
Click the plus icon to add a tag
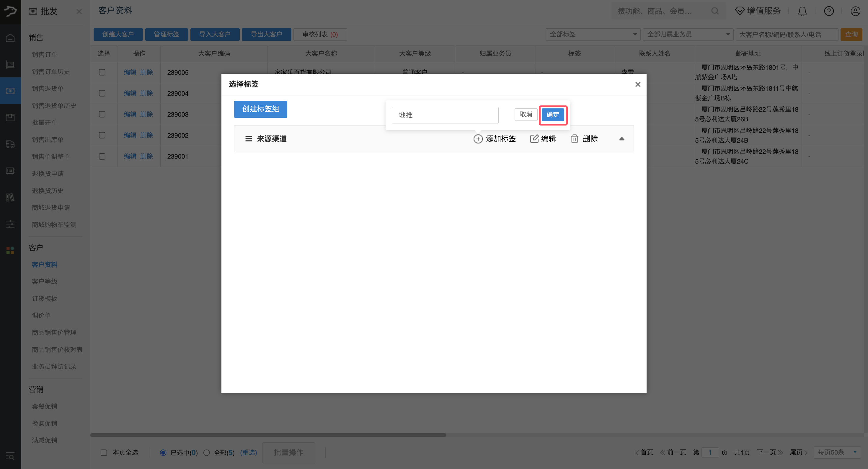click(x=478, y=139)
